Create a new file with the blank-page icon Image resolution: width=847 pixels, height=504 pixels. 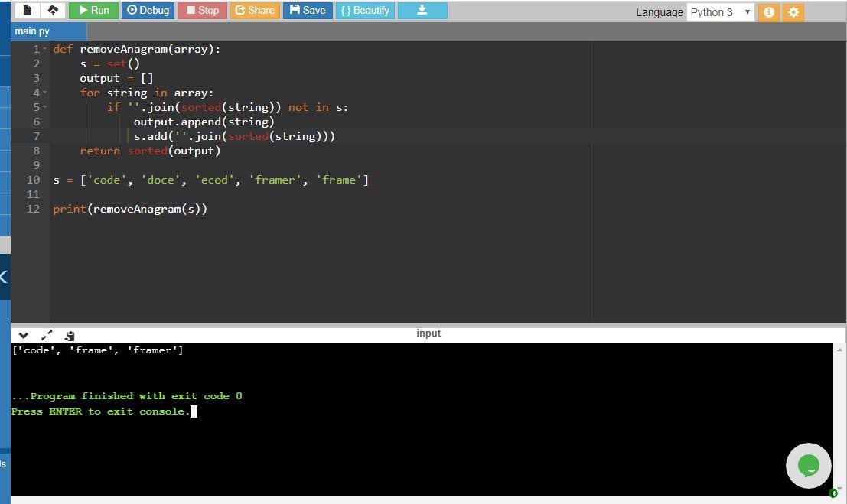click(x=28, y=10)
